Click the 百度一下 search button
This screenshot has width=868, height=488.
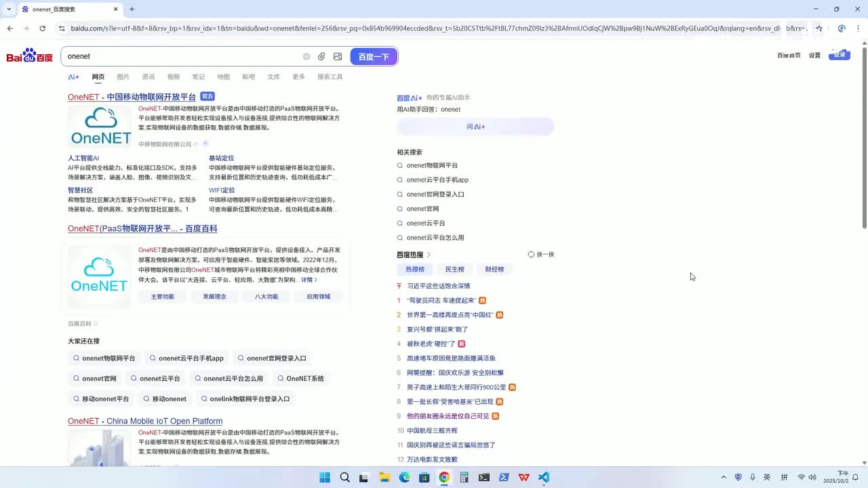(374, 57)
